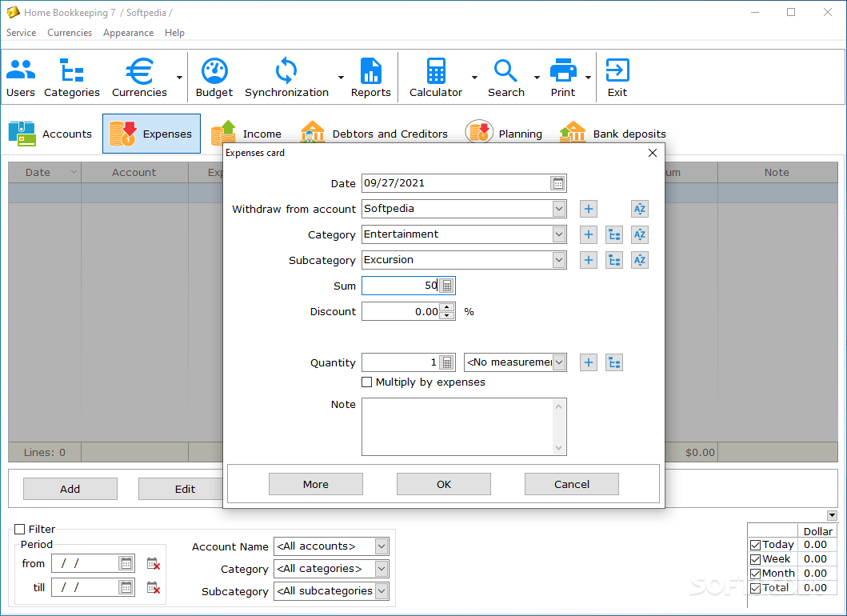This screenshot has width=847, height=616.
Task: Sort accounts alphabetically with AZ button
Action: coord(640,209)
